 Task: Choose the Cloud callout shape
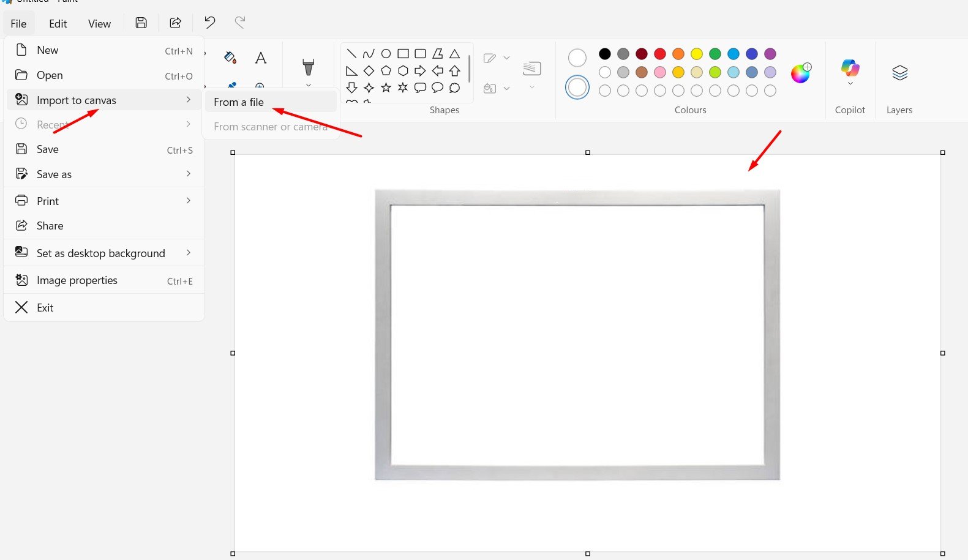(454, 88)
